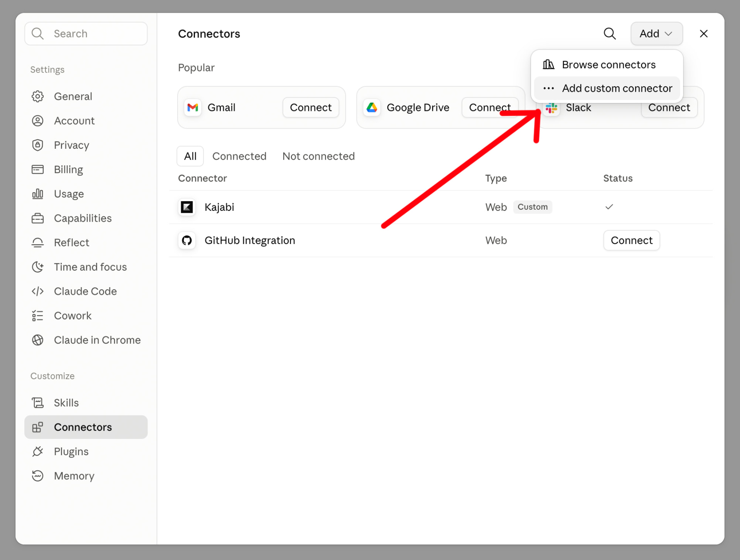740x560 pixels.
Task: Click the Privacy shield icon
Action: tap(37, 145)
